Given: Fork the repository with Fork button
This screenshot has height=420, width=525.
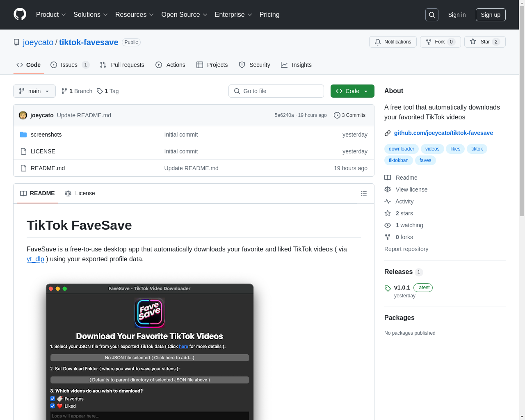Looking at the screenshot, I should point(441,42).
